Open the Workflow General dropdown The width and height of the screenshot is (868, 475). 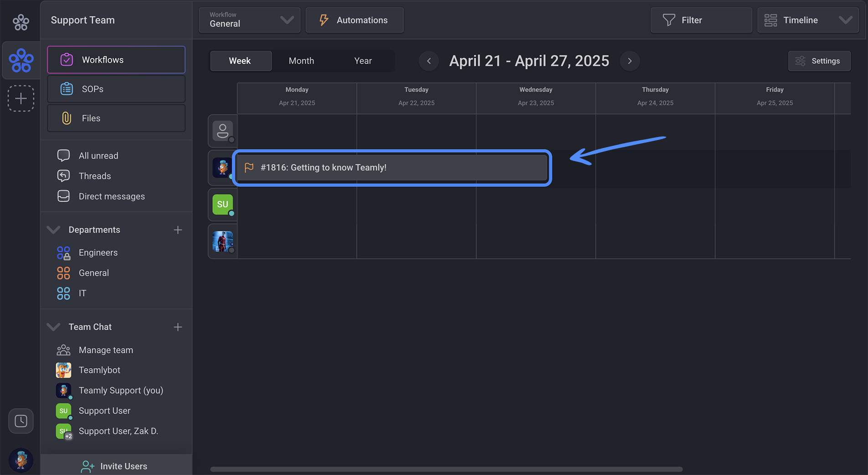[250, 20]
